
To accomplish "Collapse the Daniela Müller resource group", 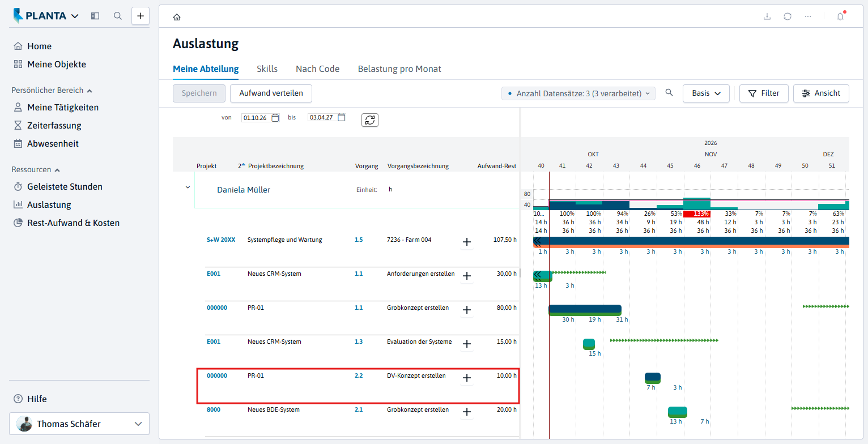I will [x=188, y=187].
